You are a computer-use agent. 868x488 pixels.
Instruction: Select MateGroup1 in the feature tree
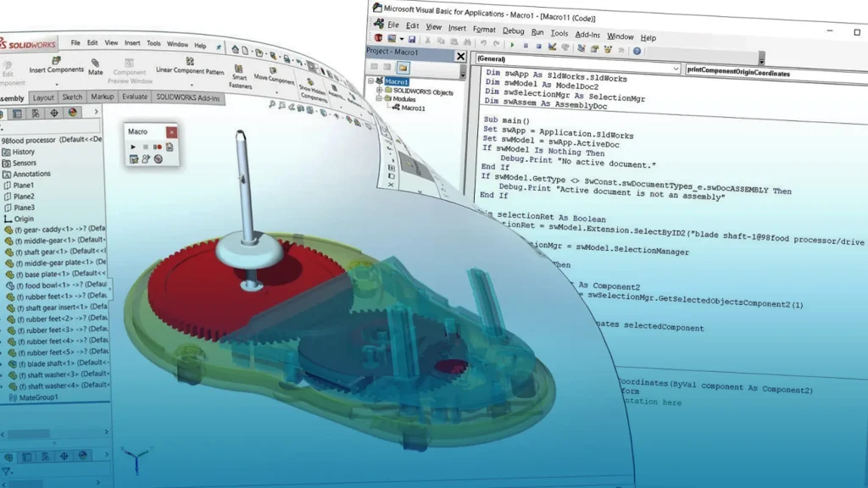coord(33,397)
